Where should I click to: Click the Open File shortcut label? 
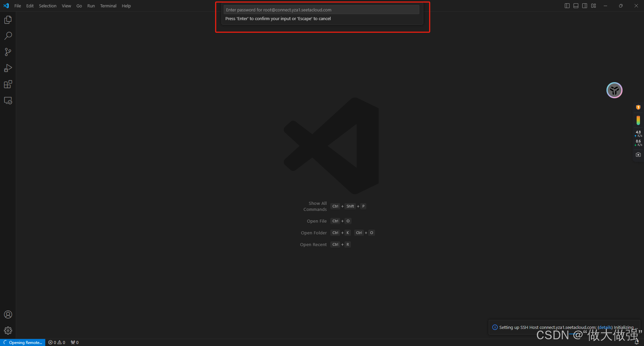point(317,221)
